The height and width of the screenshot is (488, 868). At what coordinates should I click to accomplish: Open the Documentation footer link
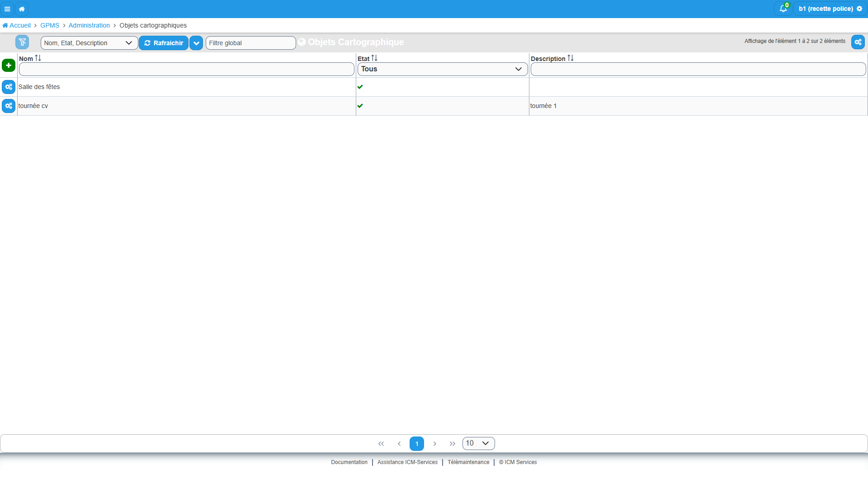tap(349, 462)
